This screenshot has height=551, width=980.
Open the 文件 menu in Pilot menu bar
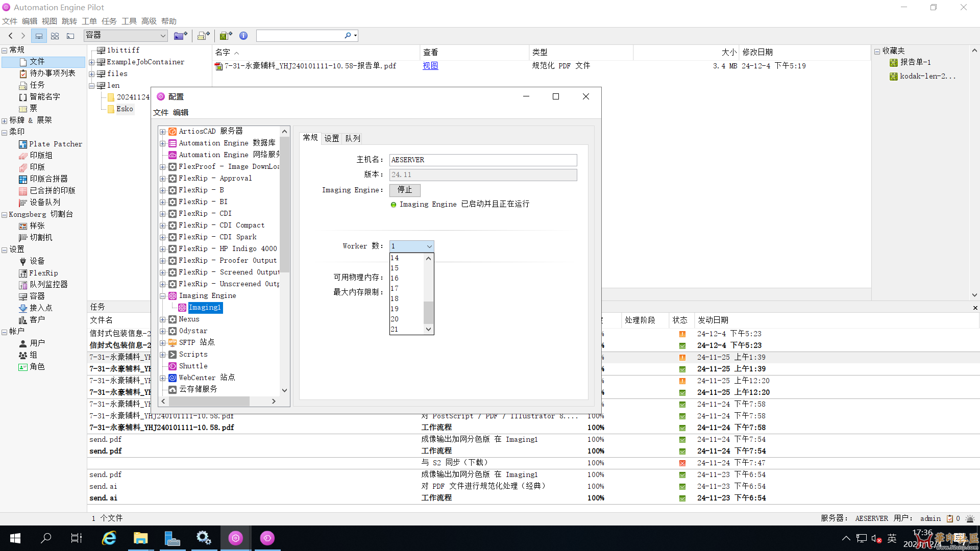pos(10,21)
